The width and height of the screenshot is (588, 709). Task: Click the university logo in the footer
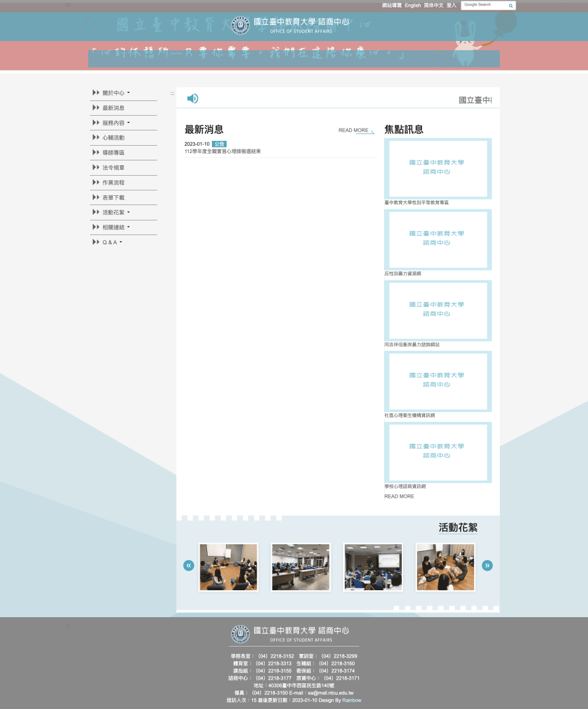(240, 634)
